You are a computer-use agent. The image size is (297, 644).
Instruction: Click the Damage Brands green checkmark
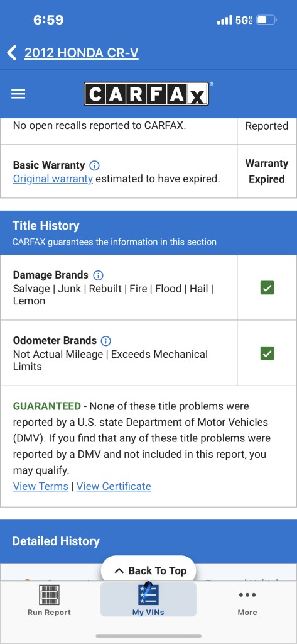(267, 288)
